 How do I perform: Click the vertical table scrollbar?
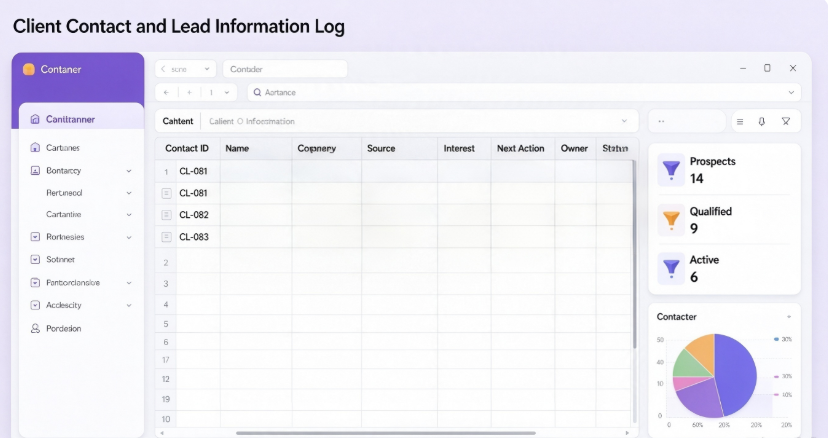(634, 254)
